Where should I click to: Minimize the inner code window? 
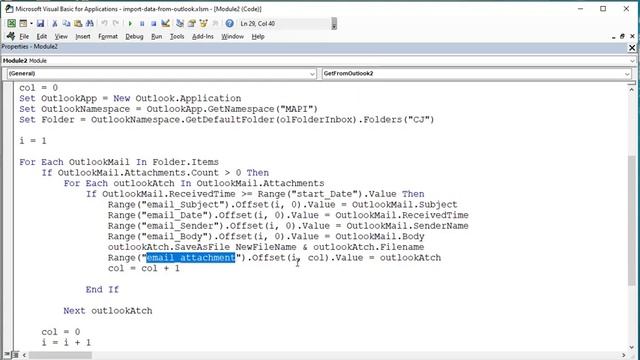tap(613, 37)
